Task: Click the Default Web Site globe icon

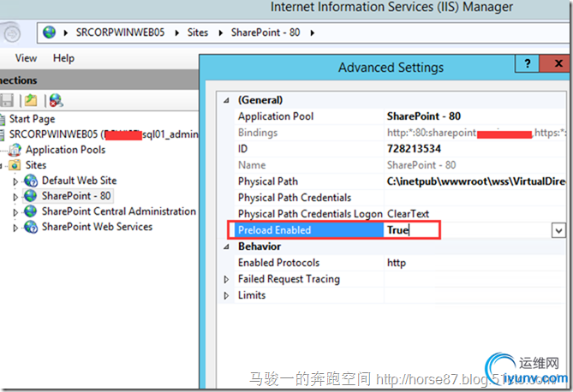Action: coord(31,181)
